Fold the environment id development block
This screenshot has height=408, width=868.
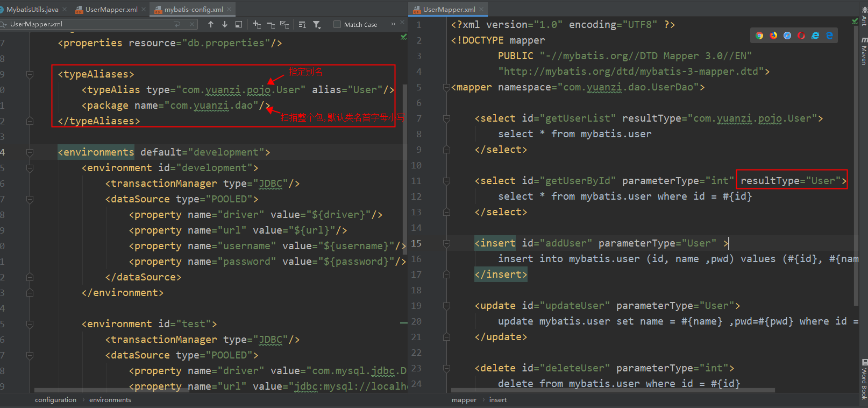pyautogui.click(x=30, y=168)
